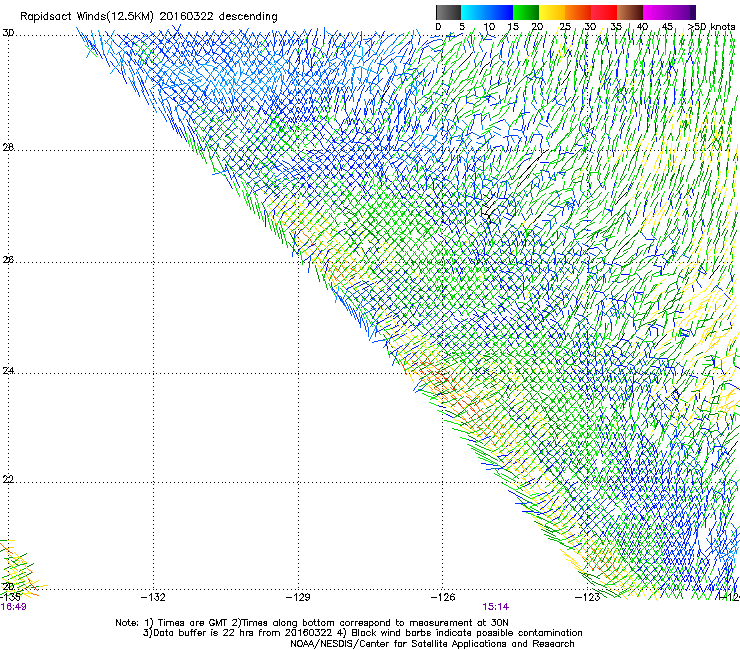The height and width of the screenshot is (650, 740).
Task: Click the longitude label -129
Action: pos(298,597)
